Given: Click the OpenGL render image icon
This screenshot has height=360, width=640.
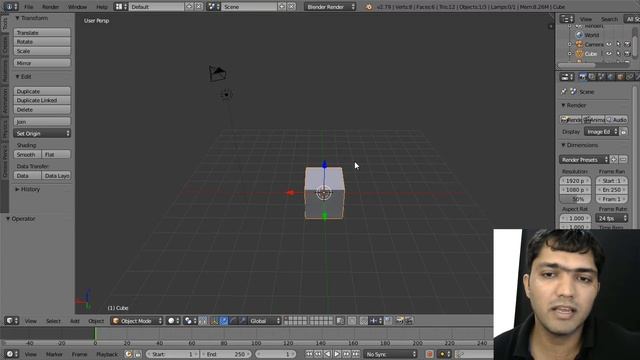Looking at the screenshot, I should coord(400,321).
